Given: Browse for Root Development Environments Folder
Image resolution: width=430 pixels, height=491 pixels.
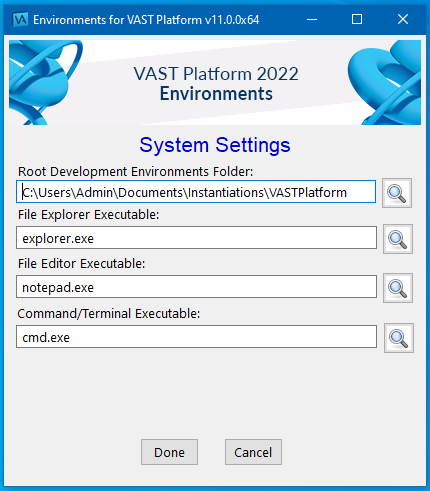Looking at the screenshot, I should [x=397, y=193].
